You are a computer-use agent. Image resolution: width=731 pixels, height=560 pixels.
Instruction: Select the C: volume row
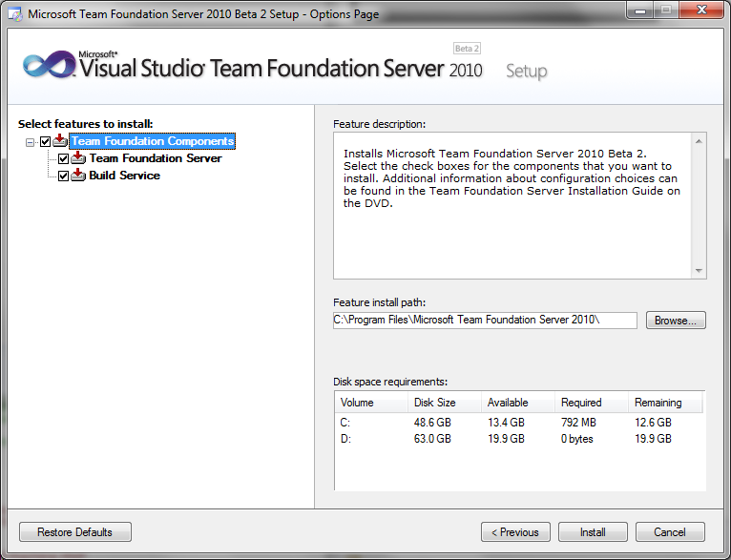coord(519,423)
